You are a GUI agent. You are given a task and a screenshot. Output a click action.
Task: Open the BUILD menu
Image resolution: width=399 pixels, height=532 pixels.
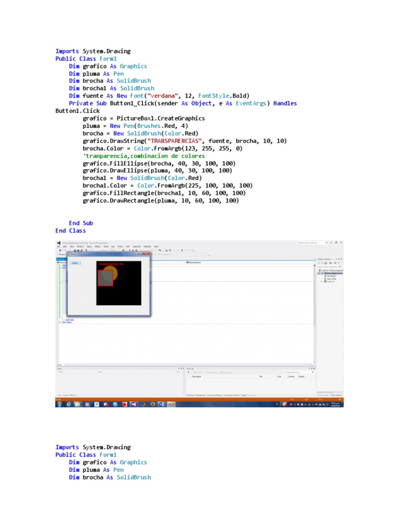[89, 247]
